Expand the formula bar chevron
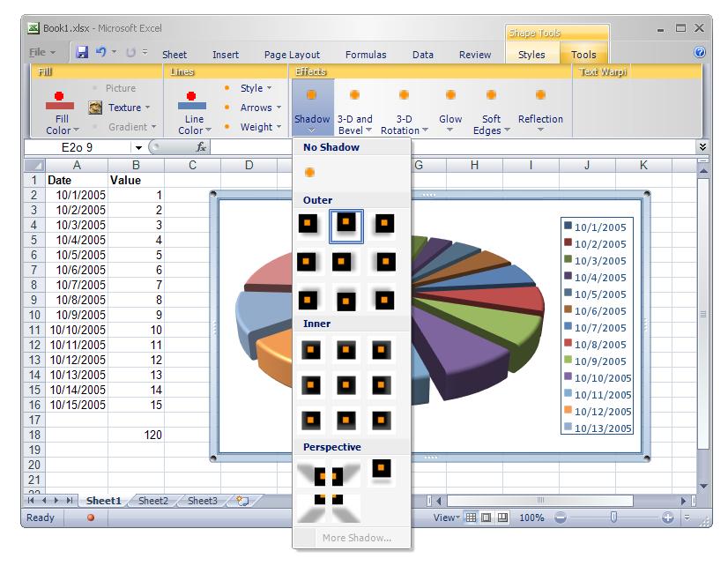 click(x=702, y=147)
